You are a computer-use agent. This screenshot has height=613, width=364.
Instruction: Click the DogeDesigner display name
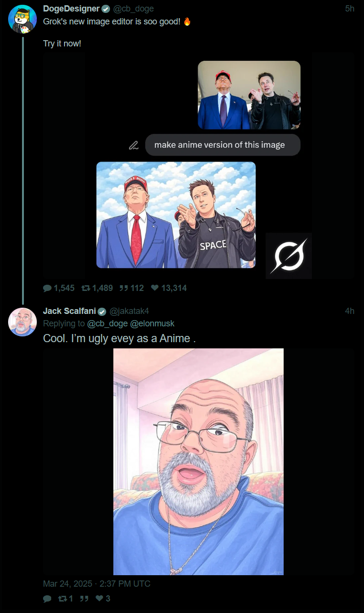tap(71, 9)
